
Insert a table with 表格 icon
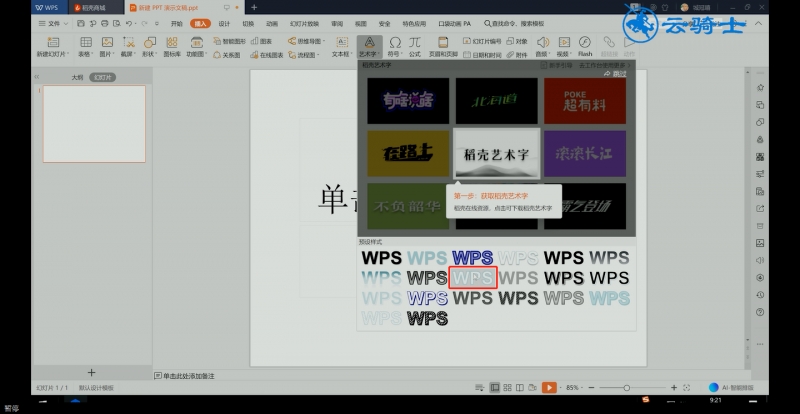pos(86,46)
